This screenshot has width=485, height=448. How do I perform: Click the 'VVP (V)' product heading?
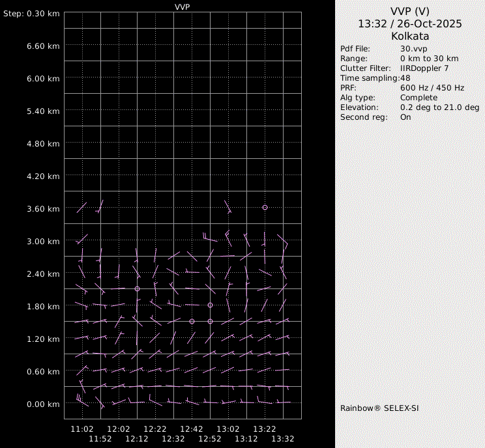coord(409,11)
